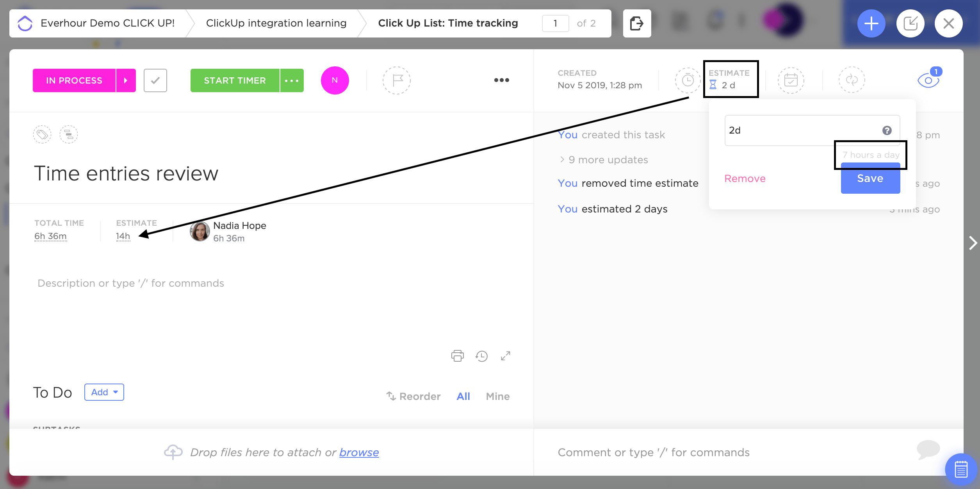Open the time tracked clock icon
Screen dimensions: 980x489
(x=688, y=80)
